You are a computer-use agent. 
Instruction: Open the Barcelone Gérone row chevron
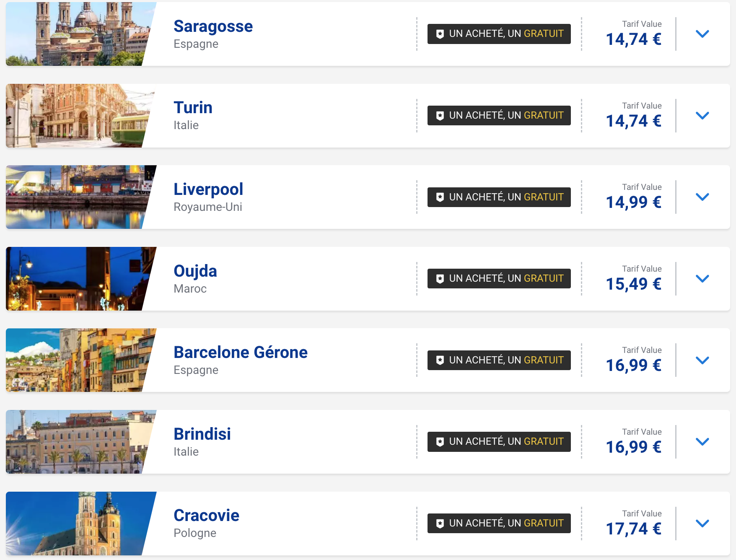point(702,360)
